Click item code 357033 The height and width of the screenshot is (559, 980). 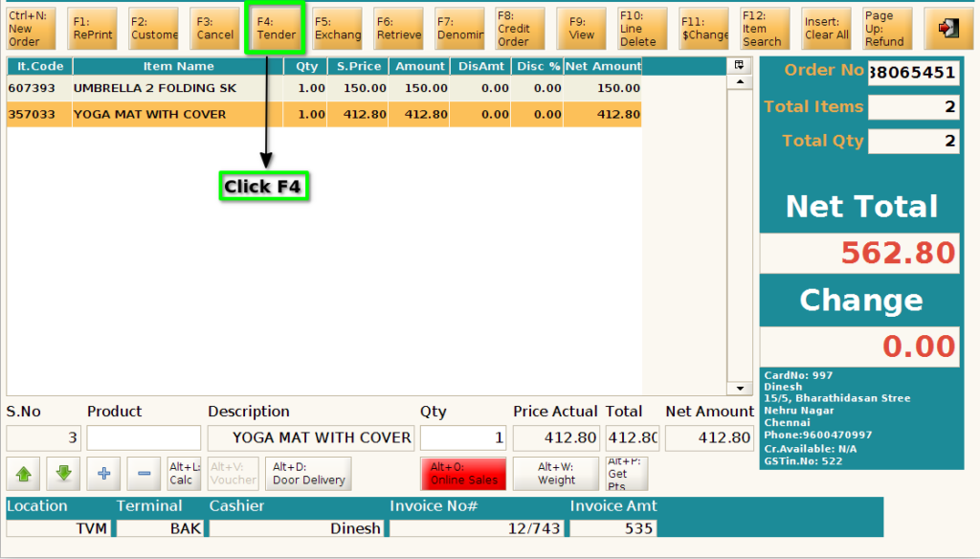click(x=32, y=115)
